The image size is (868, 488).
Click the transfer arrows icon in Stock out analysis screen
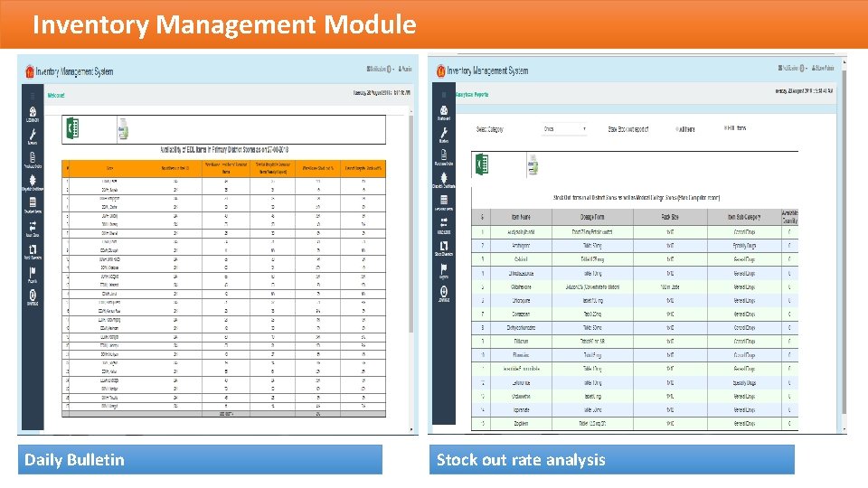click(444, 223)
